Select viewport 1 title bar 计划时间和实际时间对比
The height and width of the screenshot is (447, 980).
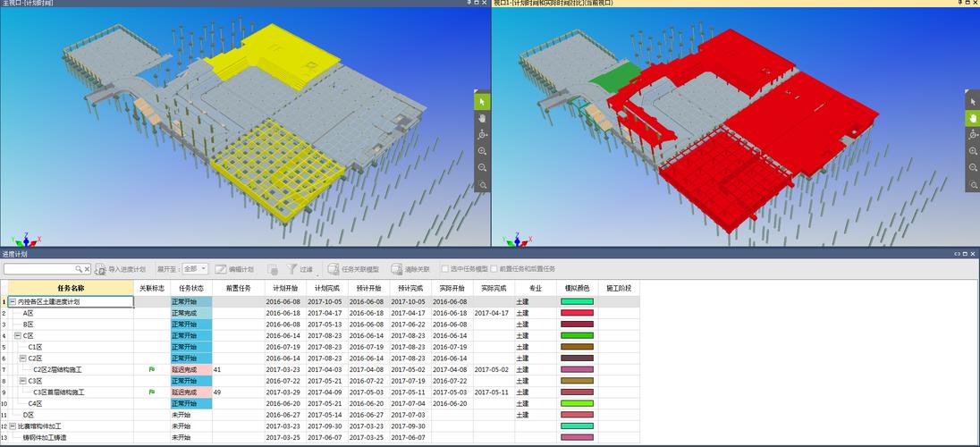553,3
